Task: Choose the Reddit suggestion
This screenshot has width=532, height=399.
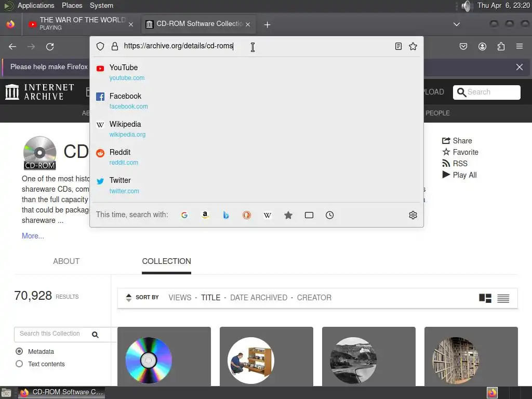Action: pos(257,157)
